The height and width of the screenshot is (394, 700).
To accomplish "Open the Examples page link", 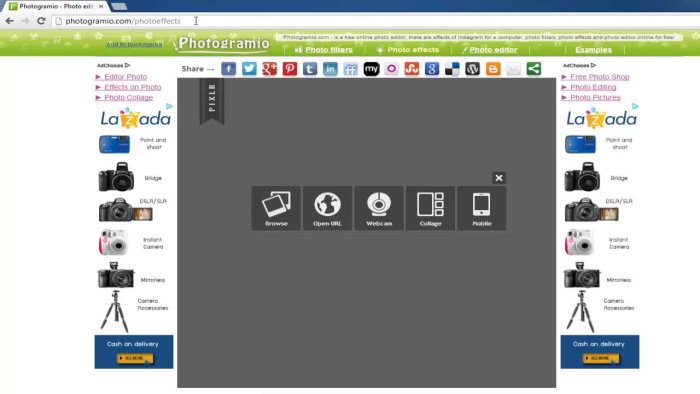I will (593, 50).
